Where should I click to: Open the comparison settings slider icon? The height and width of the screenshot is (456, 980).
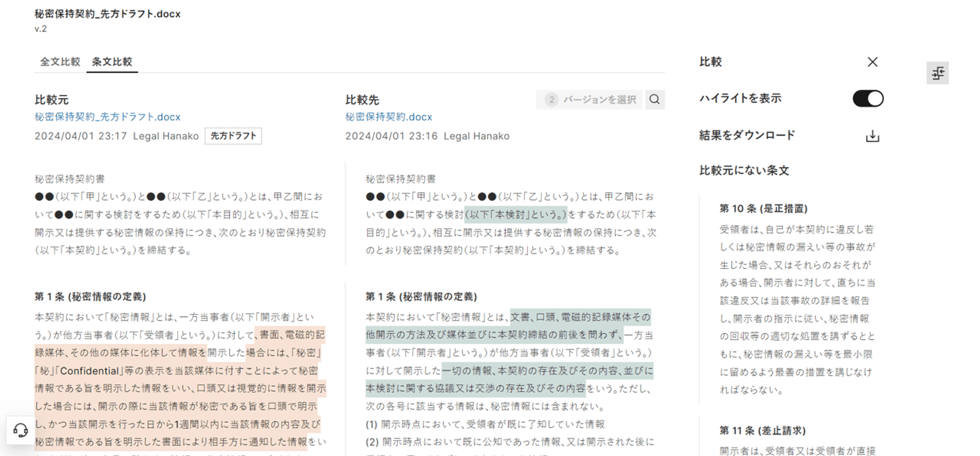(937, 73)
